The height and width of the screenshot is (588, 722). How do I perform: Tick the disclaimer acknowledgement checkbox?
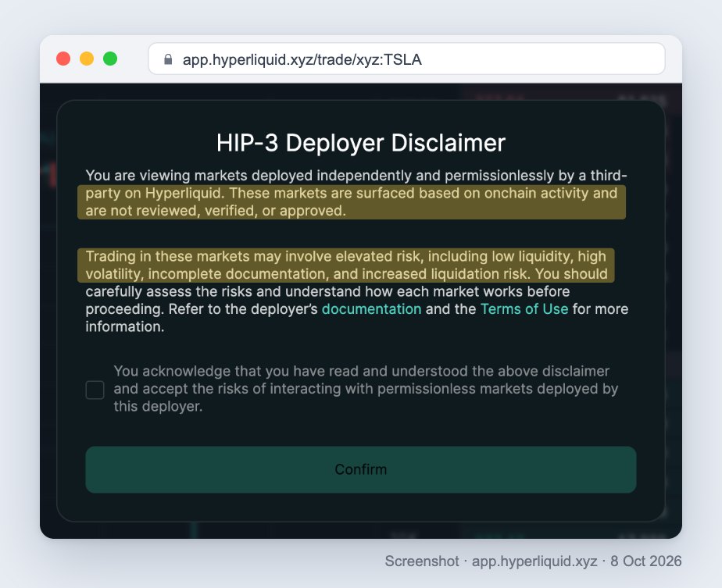[95, 390]
